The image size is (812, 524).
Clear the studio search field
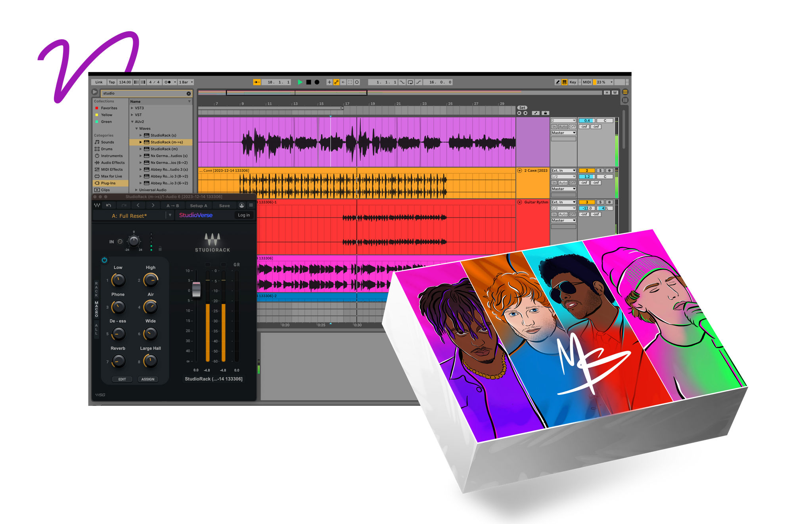tap(189, 94)
